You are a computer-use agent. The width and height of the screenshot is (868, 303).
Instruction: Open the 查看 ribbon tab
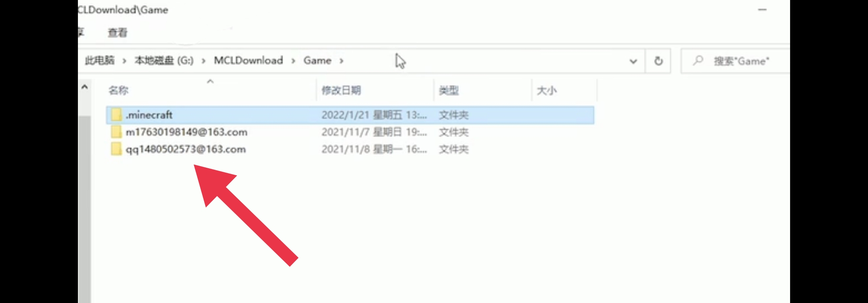point(118,33)
